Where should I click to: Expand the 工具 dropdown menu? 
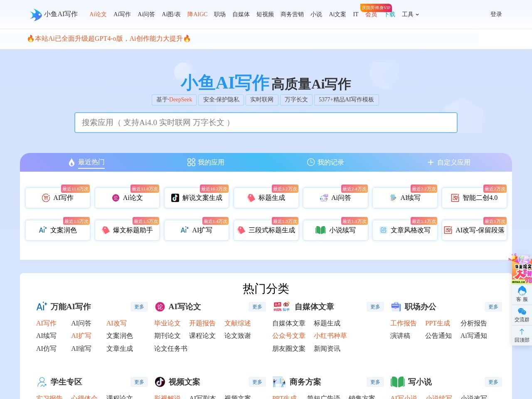[x=410, y=14]
